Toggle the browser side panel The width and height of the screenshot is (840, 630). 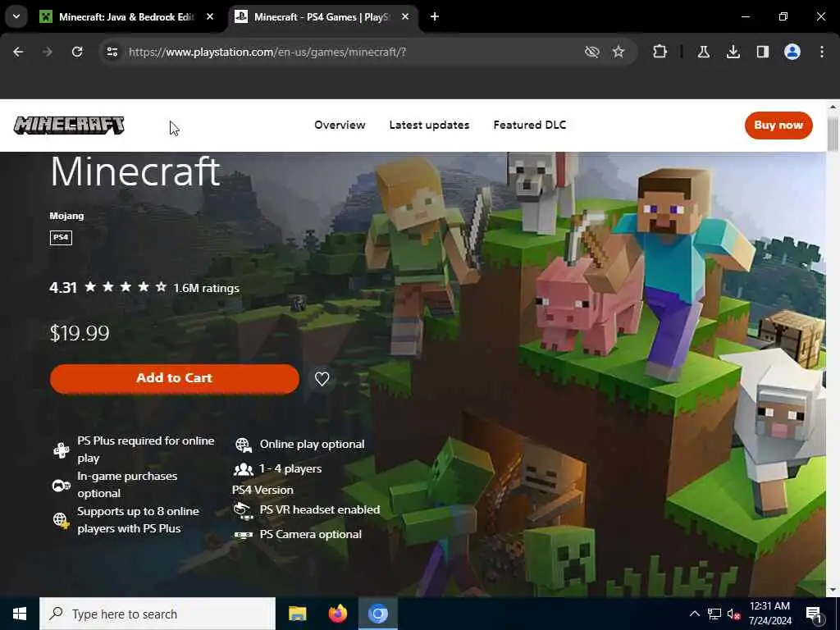(x=763, y=52)
